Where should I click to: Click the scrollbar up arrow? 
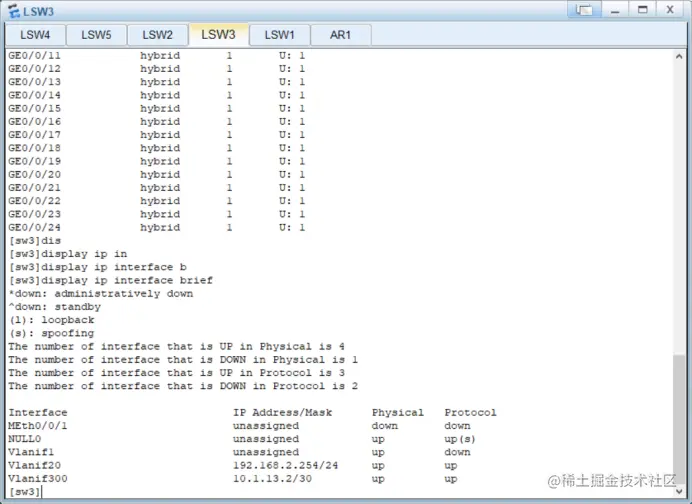click(x=679, y=56)
